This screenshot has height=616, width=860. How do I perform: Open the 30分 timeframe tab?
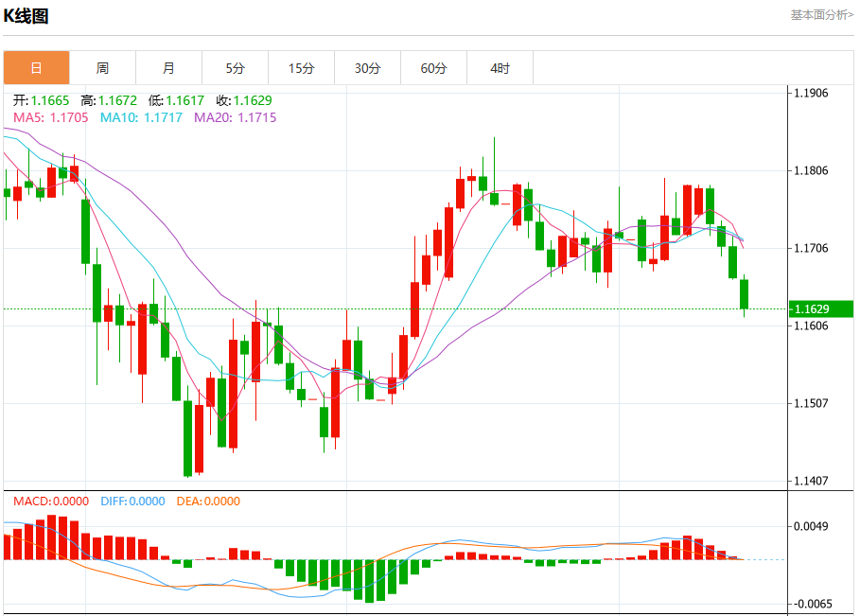click(367, 68)
